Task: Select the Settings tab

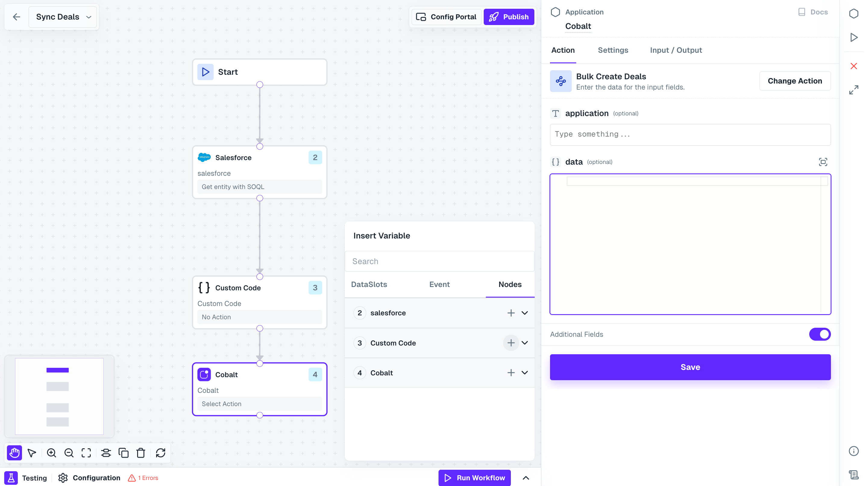Action: (x=613, y=50)
